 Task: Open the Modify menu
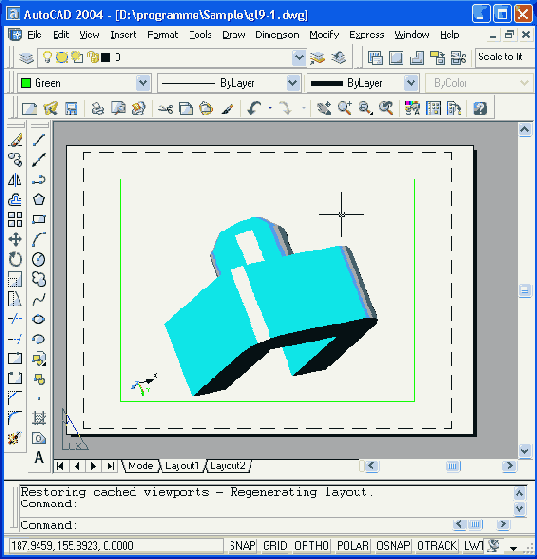(324, 35)
